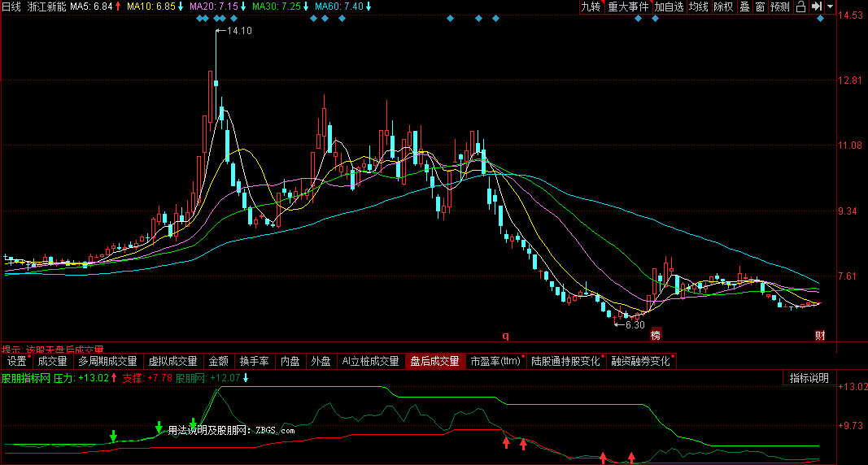The width and height of the screenshot is (868, 465).
Task: Click the first blue diamond event marker
Action: [x=200, y=18]
